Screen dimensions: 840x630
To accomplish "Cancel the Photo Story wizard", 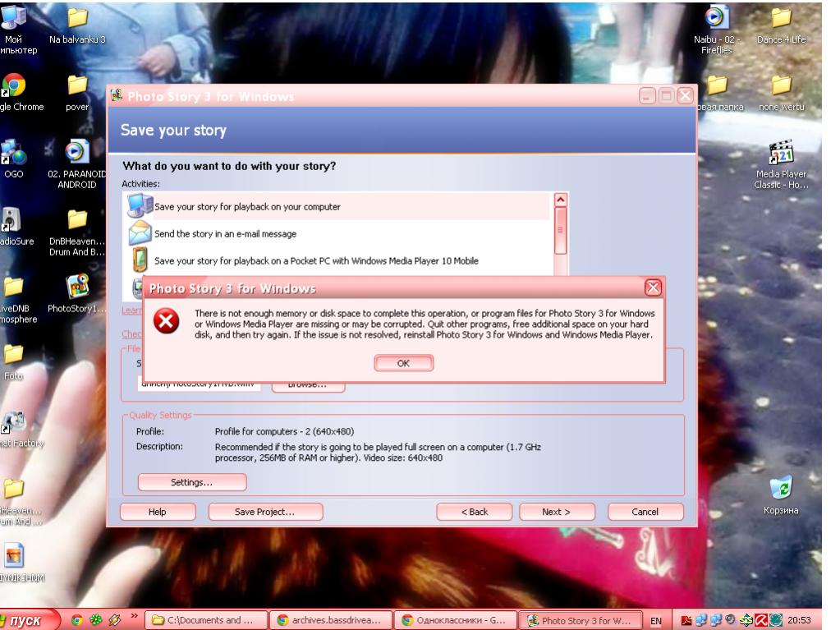I will click(x=645, y=512).
